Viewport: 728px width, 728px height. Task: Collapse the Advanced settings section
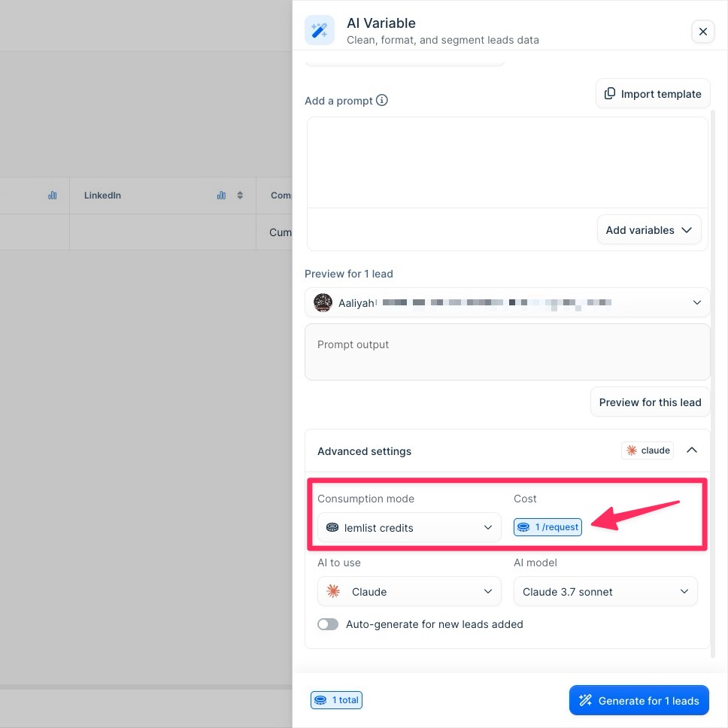point(691,450)
